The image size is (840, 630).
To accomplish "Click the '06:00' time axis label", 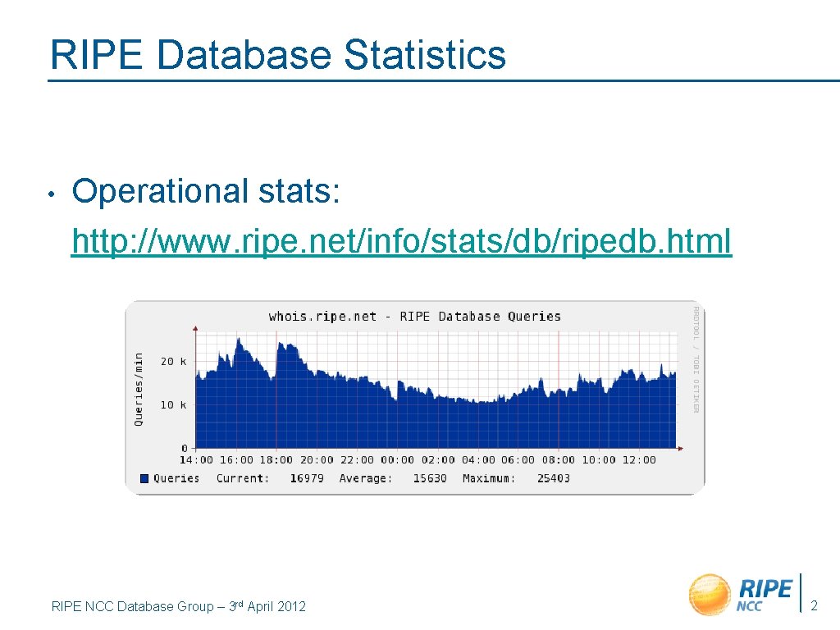I will (x=518, y=460).
